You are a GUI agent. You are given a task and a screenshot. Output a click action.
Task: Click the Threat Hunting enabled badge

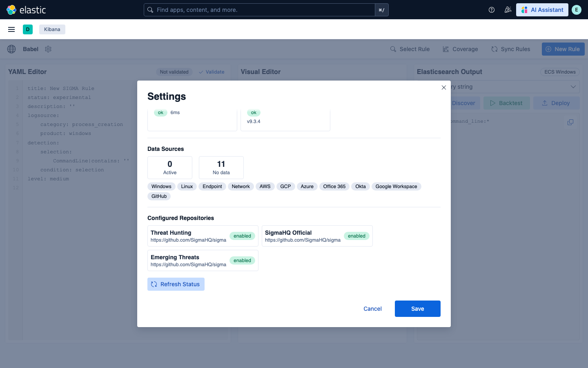pyautogui.click(x=243, y=236)
